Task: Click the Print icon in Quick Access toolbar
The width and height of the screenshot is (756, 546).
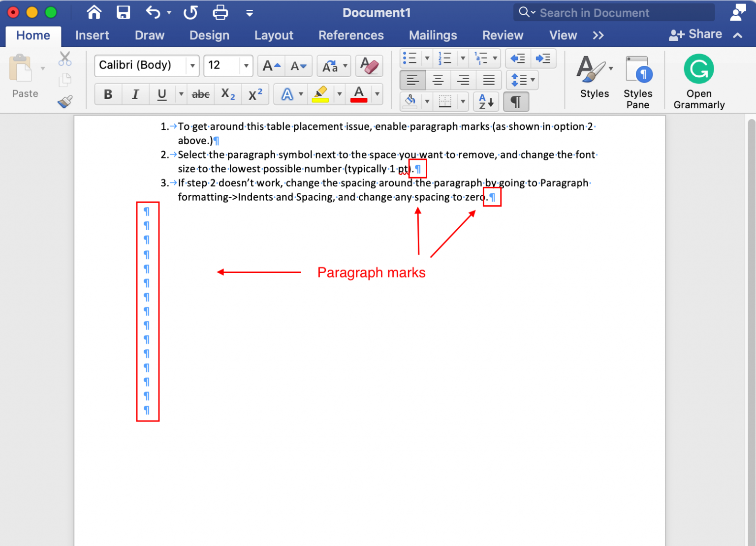Action: tap(220, 12)
